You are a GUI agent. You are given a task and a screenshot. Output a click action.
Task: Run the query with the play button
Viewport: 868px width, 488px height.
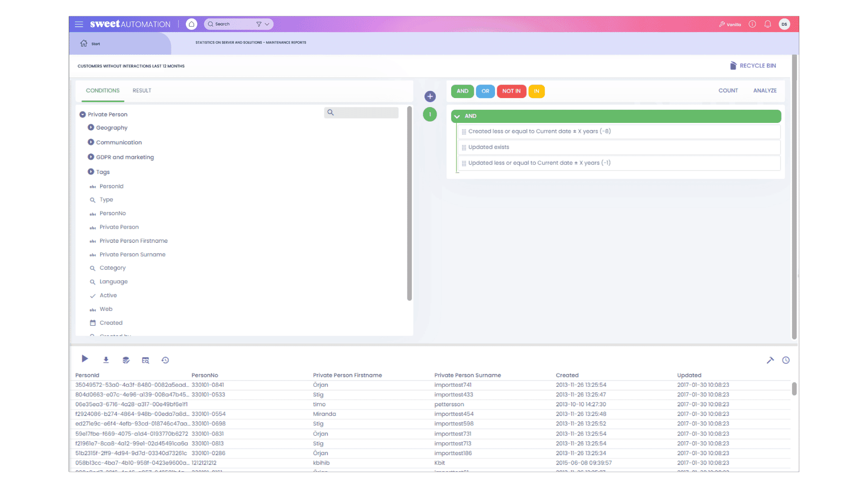tap(85, 359)
